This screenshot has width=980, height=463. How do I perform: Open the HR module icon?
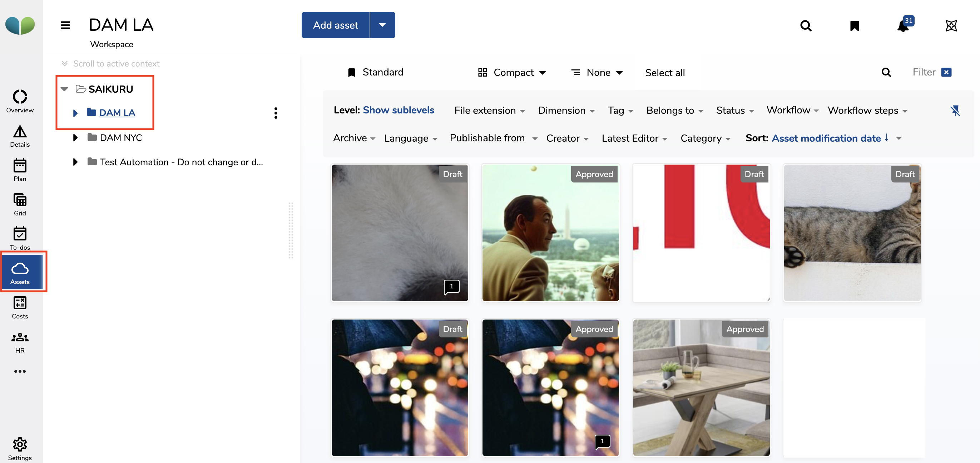(x=20, y=342)
